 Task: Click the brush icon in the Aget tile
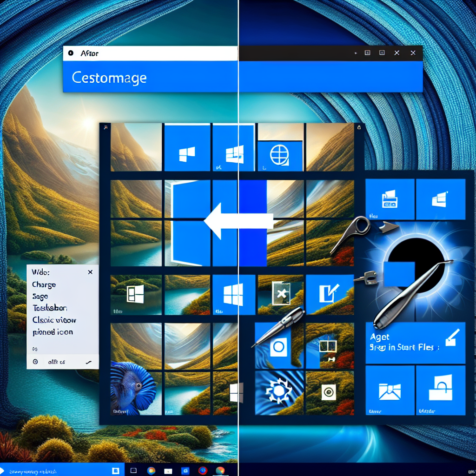pyautogui.click(x=452, y=338)
